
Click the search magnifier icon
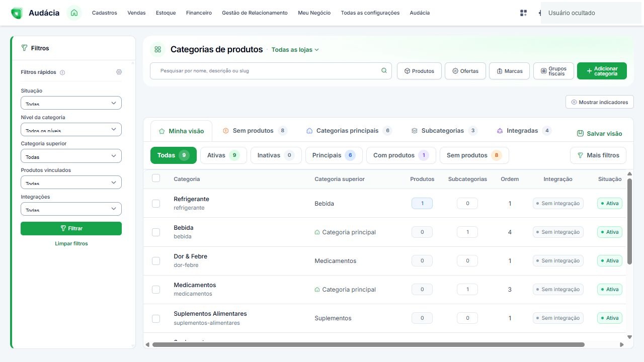point(384,71)
